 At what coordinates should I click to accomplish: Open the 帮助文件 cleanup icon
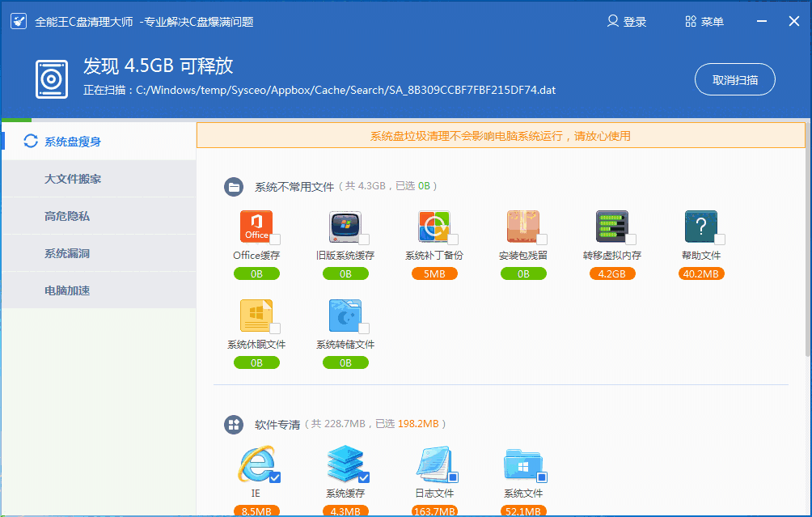click(x=700, y=227)
